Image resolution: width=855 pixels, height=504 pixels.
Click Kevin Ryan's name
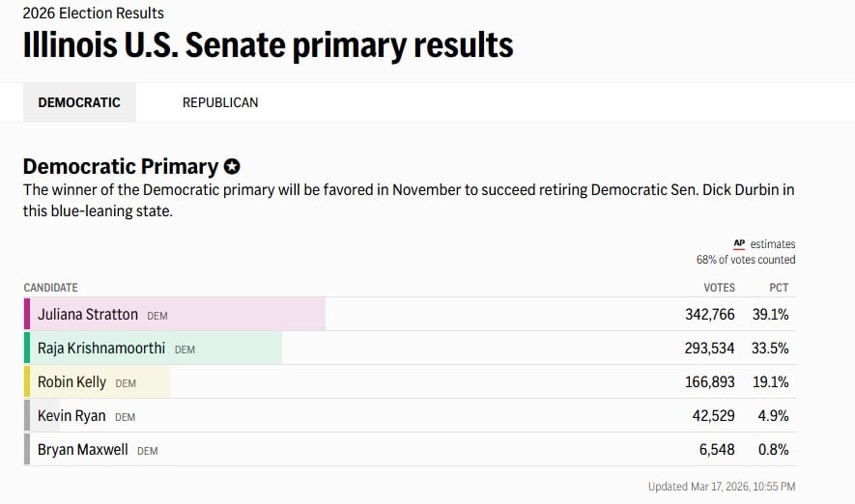pyautogui.click(x=71, y=416)
